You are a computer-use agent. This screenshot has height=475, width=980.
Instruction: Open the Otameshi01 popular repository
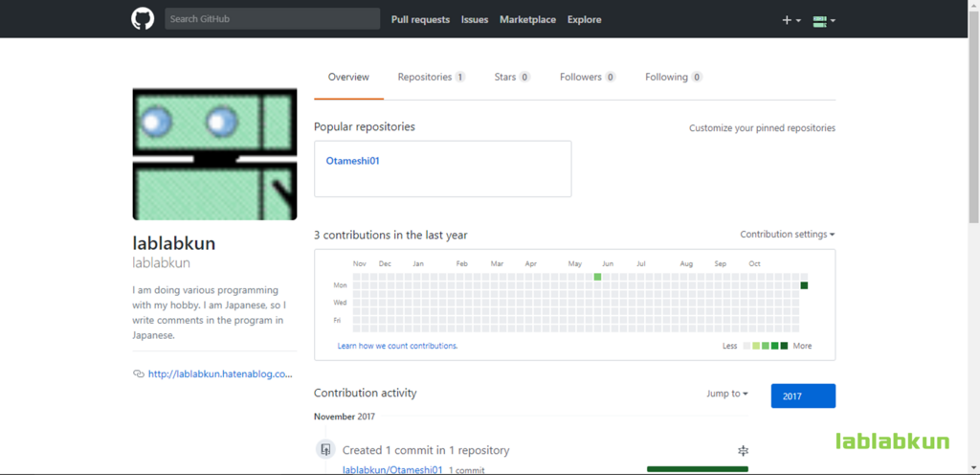pyautogui.click(x=352, y=161)
